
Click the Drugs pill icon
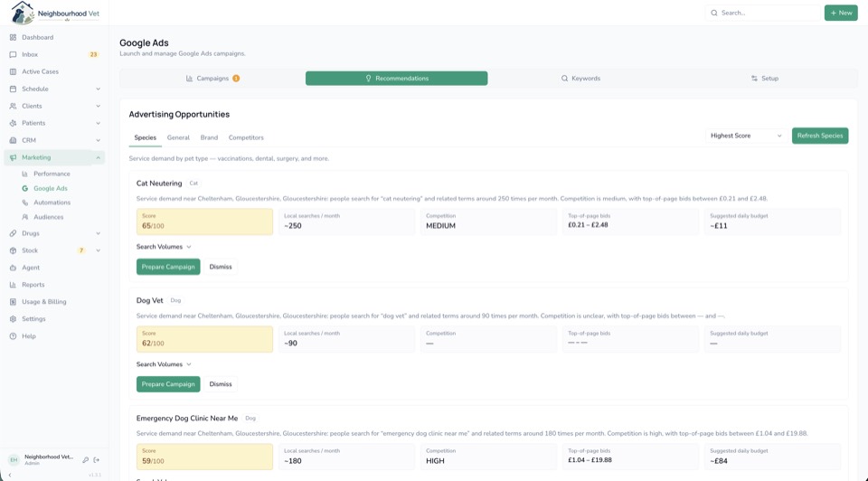13,233
